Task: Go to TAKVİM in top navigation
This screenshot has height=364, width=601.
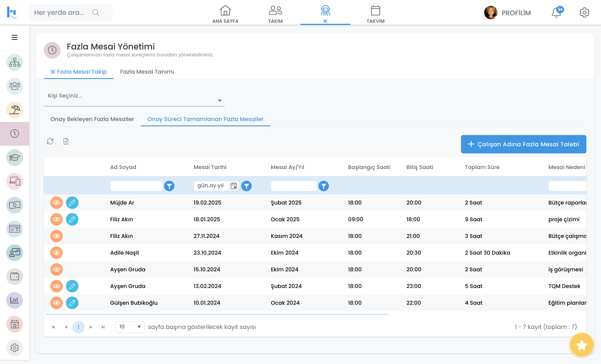Action: [375, 14]
